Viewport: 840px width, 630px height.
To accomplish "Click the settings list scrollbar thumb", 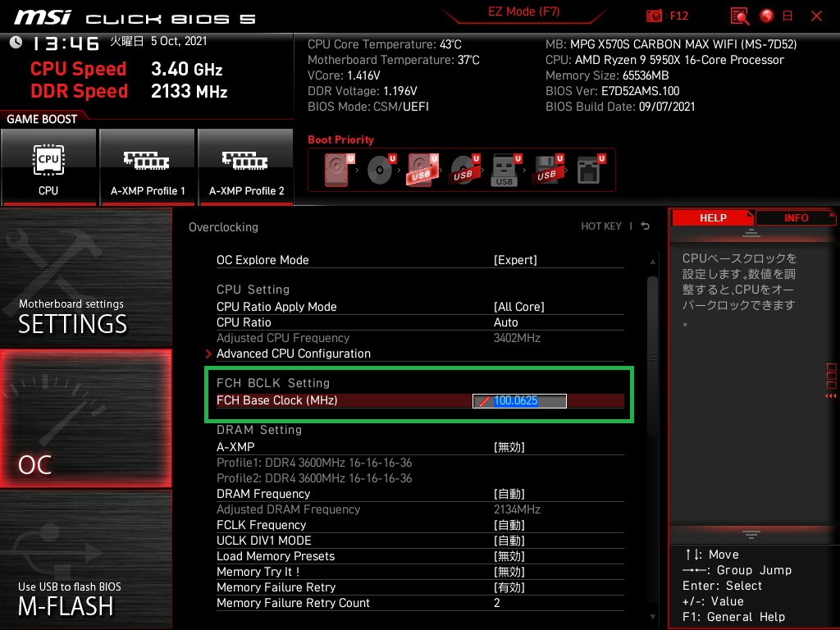I will (x=652, y=356).
